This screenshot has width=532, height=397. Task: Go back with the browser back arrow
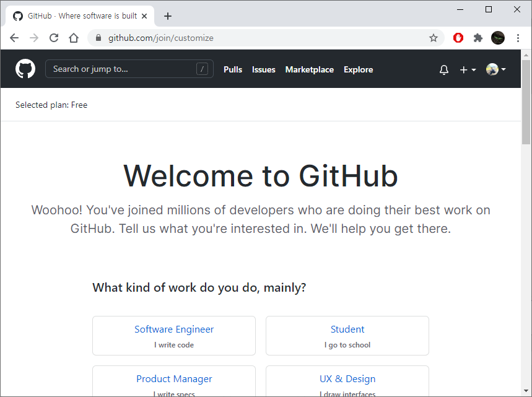tap(14, 38)
